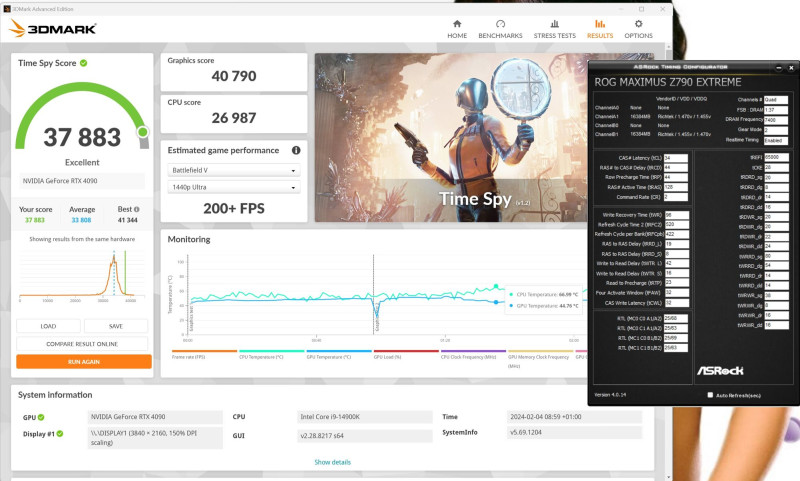The height and width of the screenshot is (481, 800).
Task: Close the 3DMark Advanced Edition window
Action: point(662,9)
